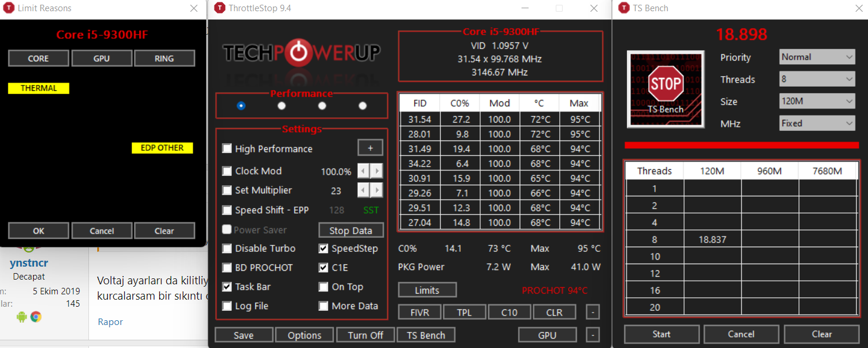Click the GPU button in ThrottleStop
Image resolution: width=868 pixels, height=348 pixels.
pyautogui.click(x=547, y=335)
